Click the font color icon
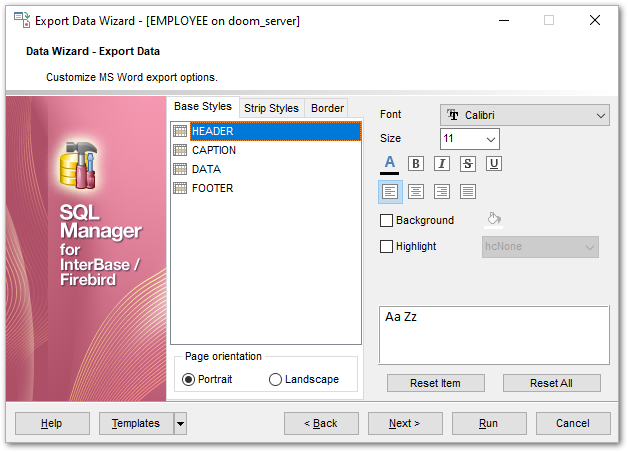 point(390,163)
